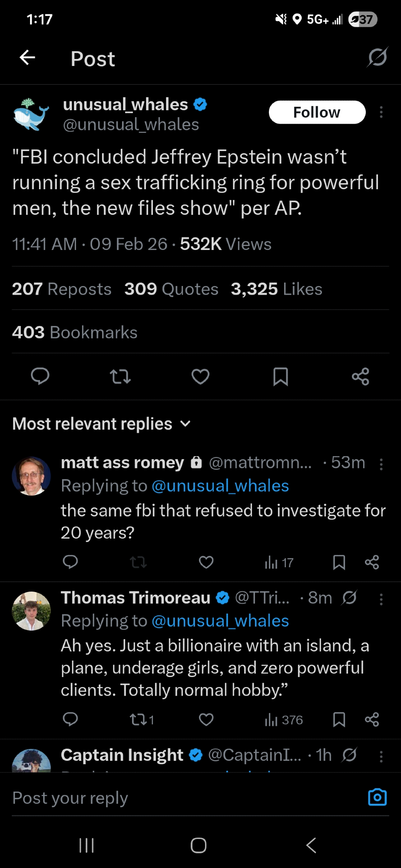Open more options for unusual_whales post

click(x=381, y=112)
